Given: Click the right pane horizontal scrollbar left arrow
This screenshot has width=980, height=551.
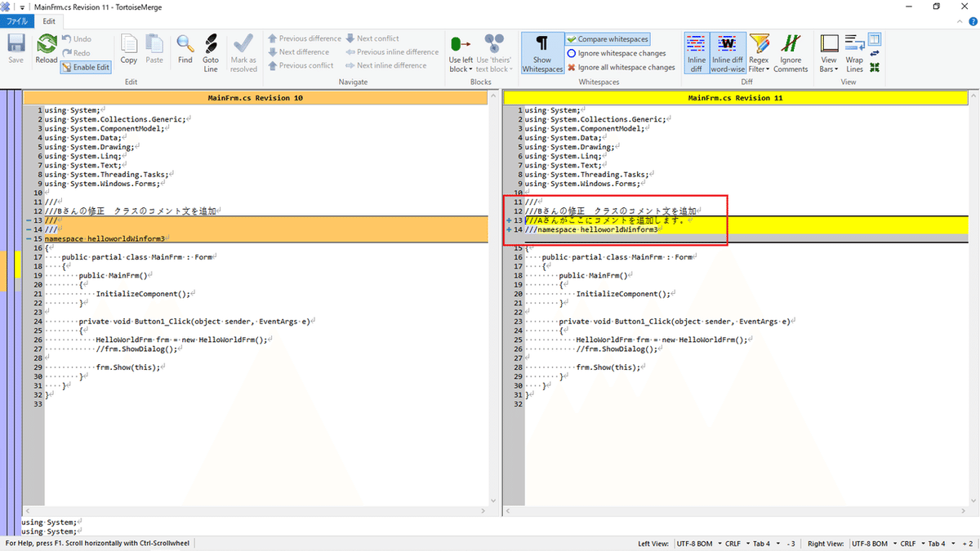Looking at the screenshot, I should (x=508, y=510).
